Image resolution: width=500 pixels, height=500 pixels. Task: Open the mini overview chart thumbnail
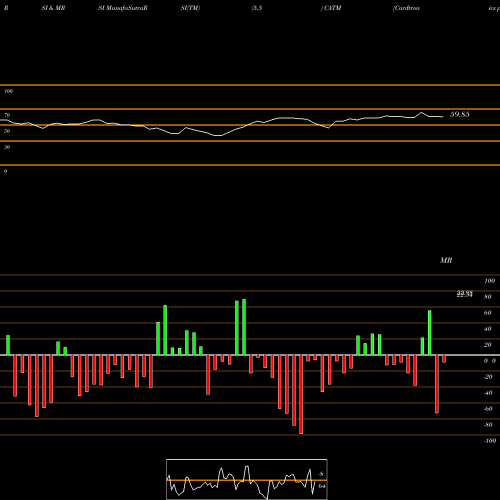(247, 479)
